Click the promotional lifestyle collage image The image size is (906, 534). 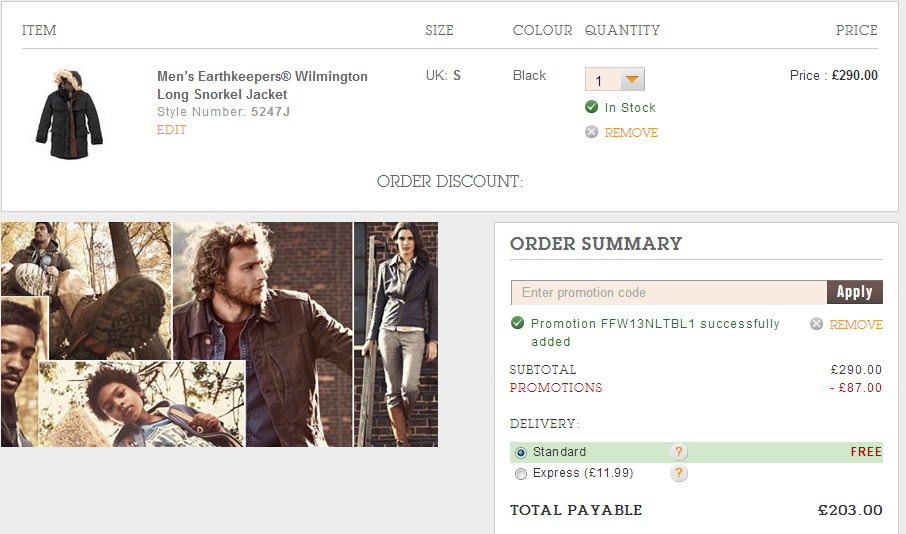tap(219, 334)
